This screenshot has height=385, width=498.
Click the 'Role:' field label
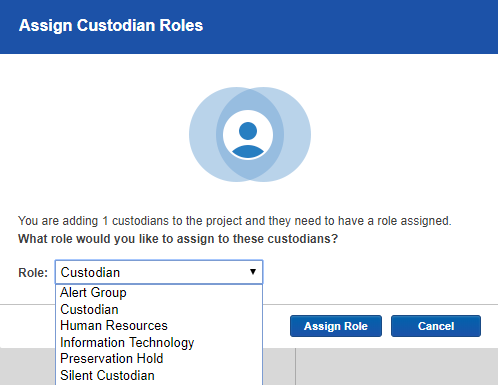33,273
